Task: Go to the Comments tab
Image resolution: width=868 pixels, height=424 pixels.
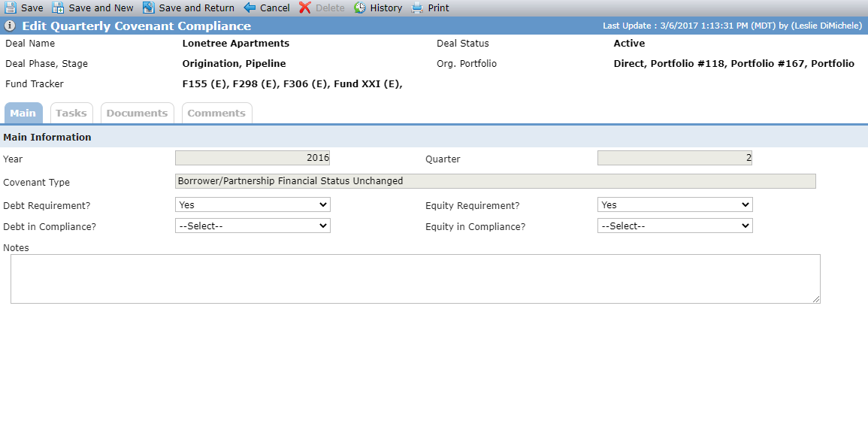Action: coord(216,113)
